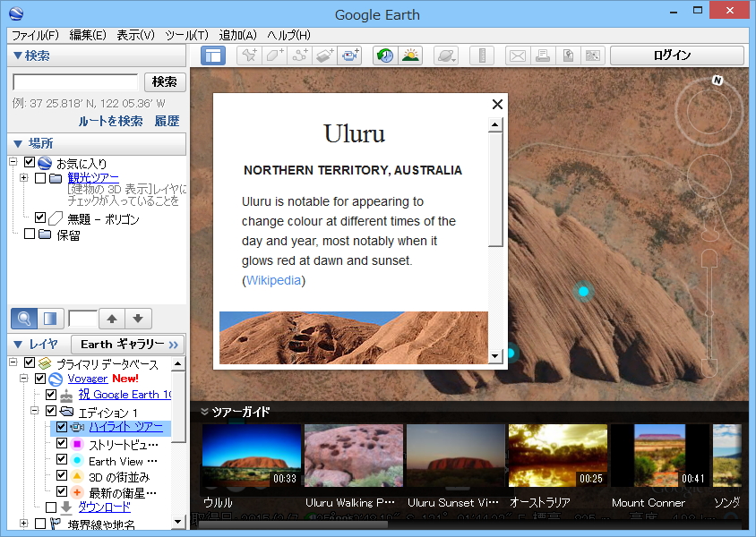The height and width of the screenshot is (537, 756).
Task: Open the ファイル(F) menu
Action: pyautogui.click(x=35, y=35)
